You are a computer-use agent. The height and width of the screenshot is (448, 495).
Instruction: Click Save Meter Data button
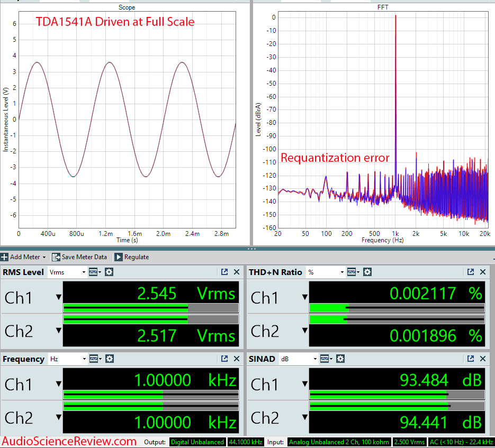point(79,257)
